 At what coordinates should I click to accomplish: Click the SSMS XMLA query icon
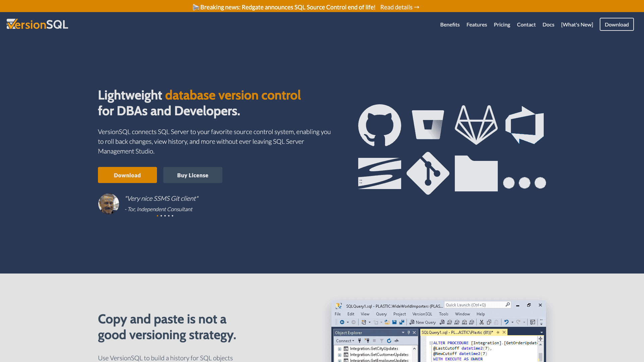coord(464,322)
